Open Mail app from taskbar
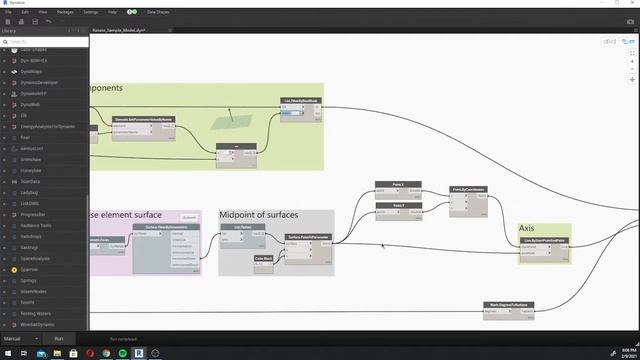This screenshot has width=640, height=360. click(41, 353)
